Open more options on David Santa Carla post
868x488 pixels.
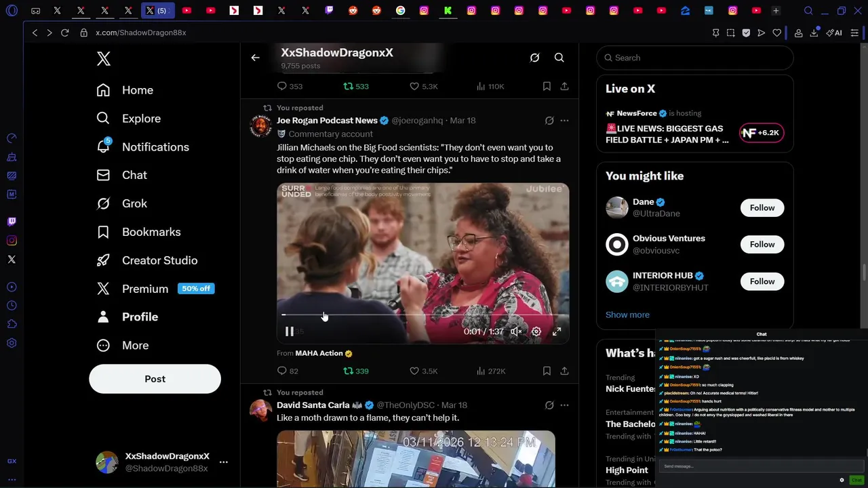pos(564,405)
